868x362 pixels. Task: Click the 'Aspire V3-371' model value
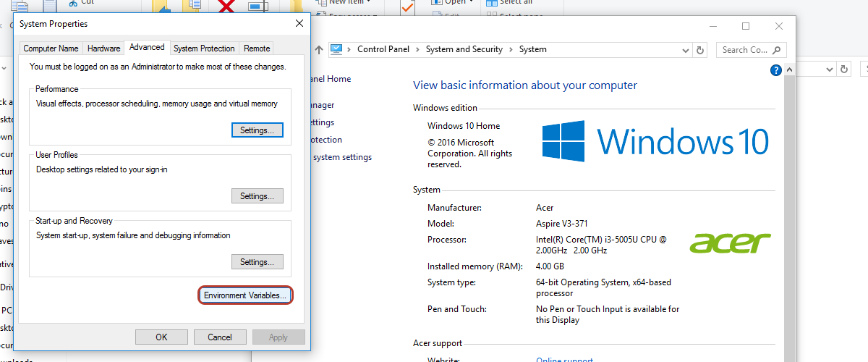tap(562, 224)
